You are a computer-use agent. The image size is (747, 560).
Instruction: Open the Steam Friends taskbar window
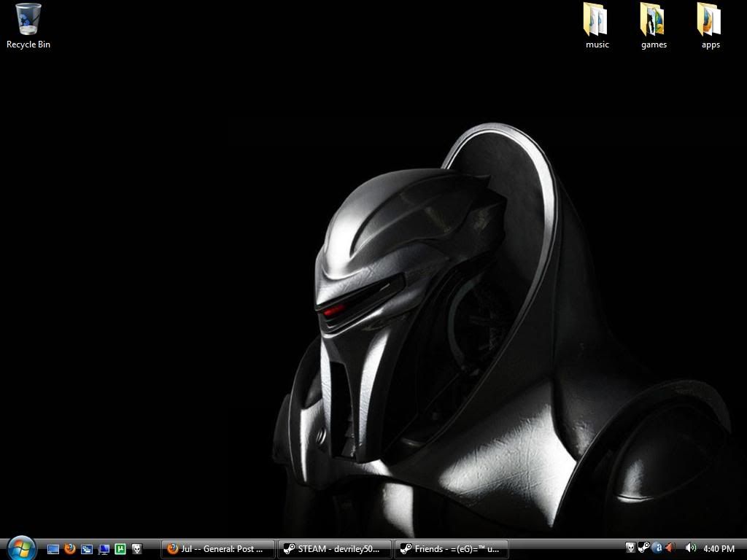pos(451,549)
